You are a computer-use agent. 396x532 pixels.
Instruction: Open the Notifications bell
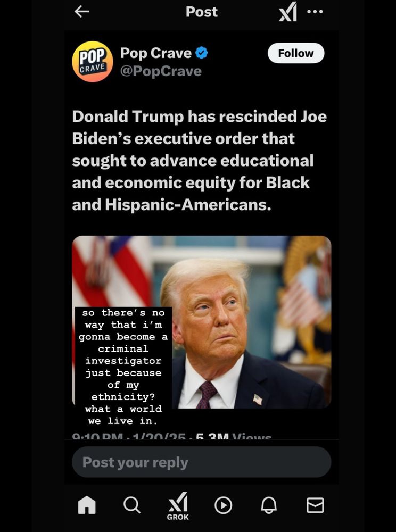[x=269, y=505]
